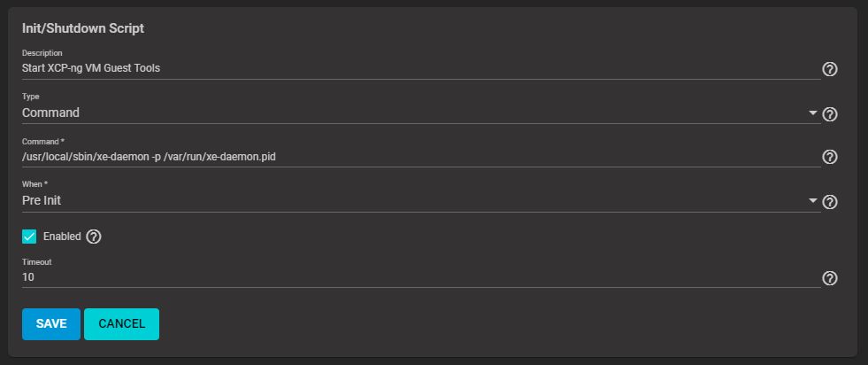Click into the xe-daemon command field

coord(420,157)
